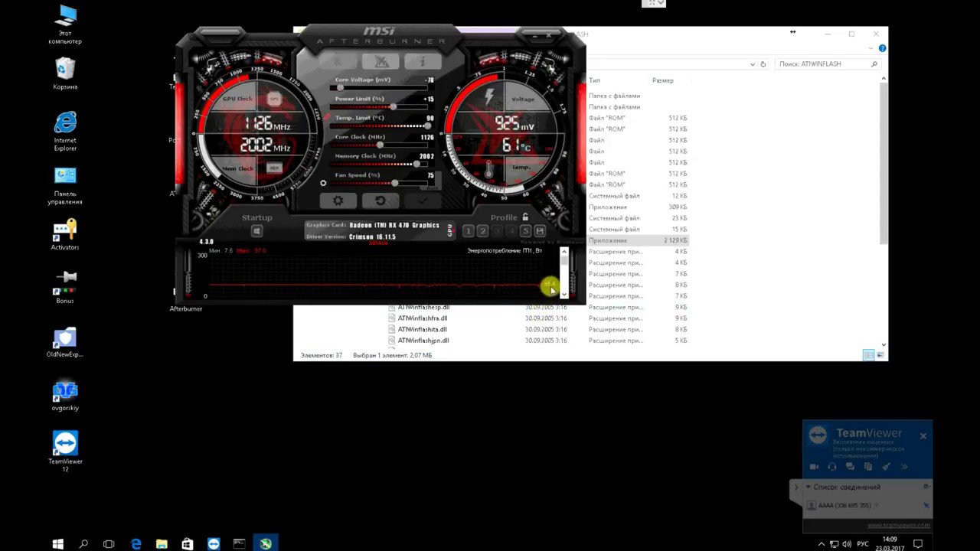
Task: Save current settings to a profile
Action: click(540, 231)
